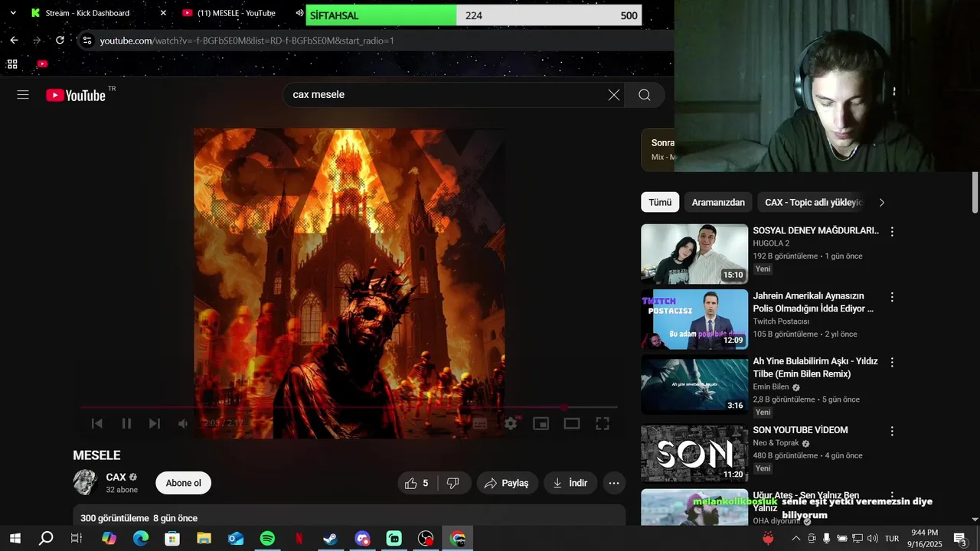This screenshot has width=980, height=551.
Task: Open the YouTube bookmark shortcut
Action: 42,64
